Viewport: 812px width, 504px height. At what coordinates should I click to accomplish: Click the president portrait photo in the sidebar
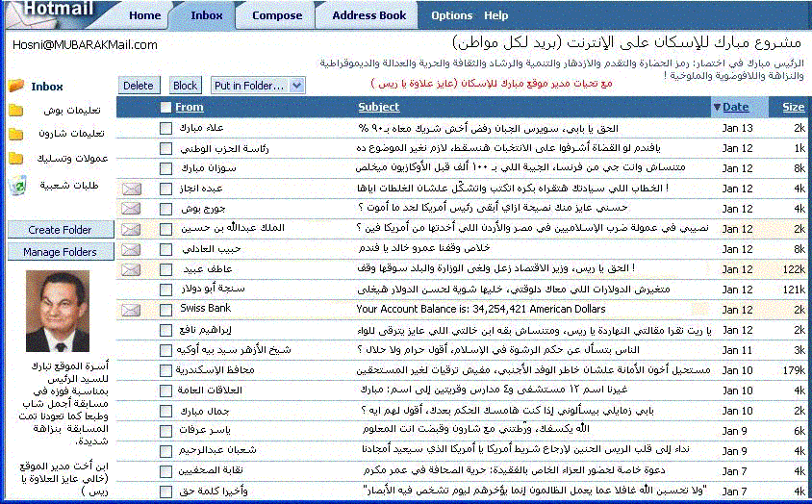tap(58, 311)
